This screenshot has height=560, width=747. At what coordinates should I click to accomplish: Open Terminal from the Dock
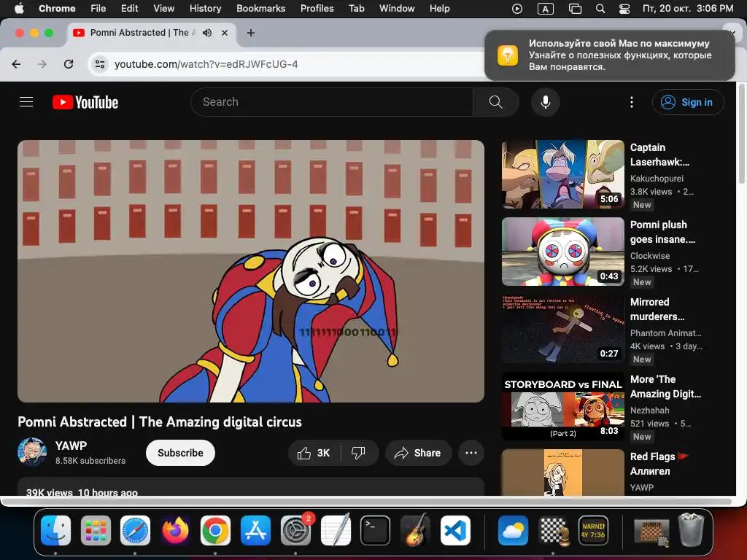pos(376,531)
